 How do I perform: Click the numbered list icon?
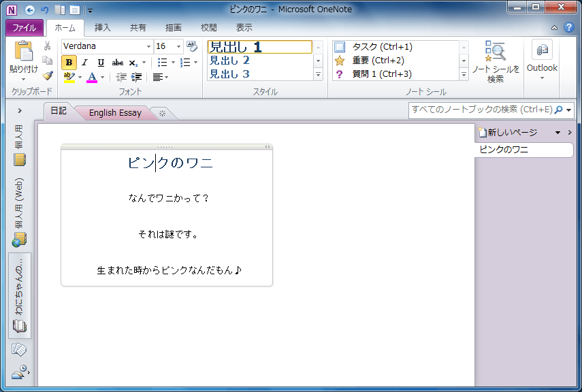[185, 63]
